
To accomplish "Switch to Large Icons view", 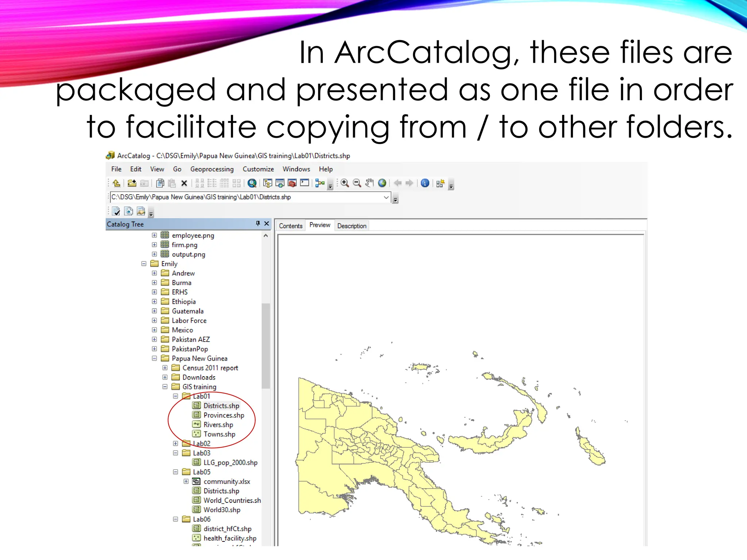I will (200, 183).
